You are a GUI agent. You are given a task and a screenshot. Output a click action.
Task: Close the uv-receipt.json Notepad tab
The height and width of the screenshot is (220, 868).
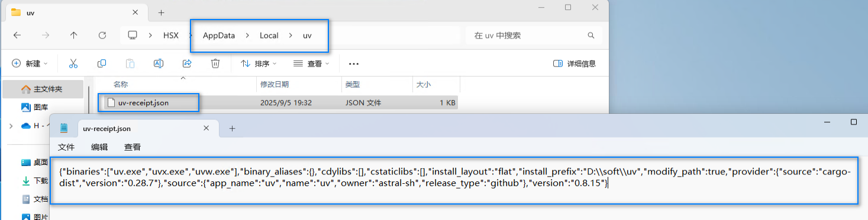pos(206,128)
